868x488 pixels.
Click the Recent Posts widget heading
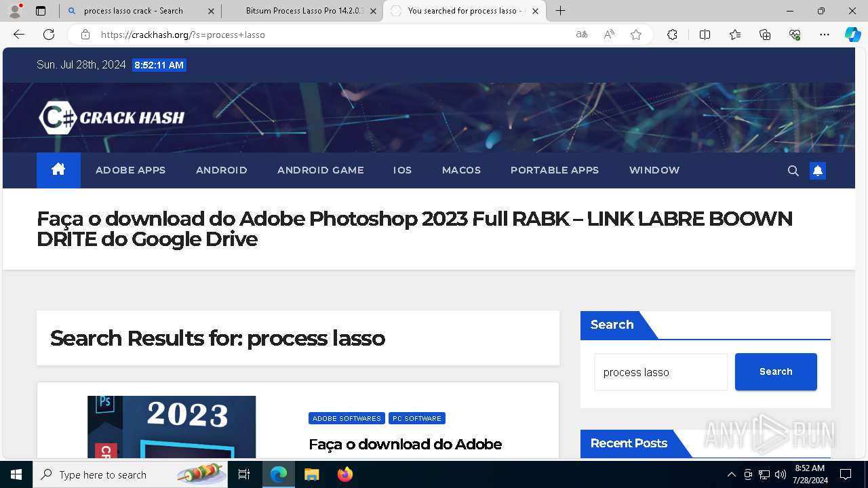(x=629, y=443)
